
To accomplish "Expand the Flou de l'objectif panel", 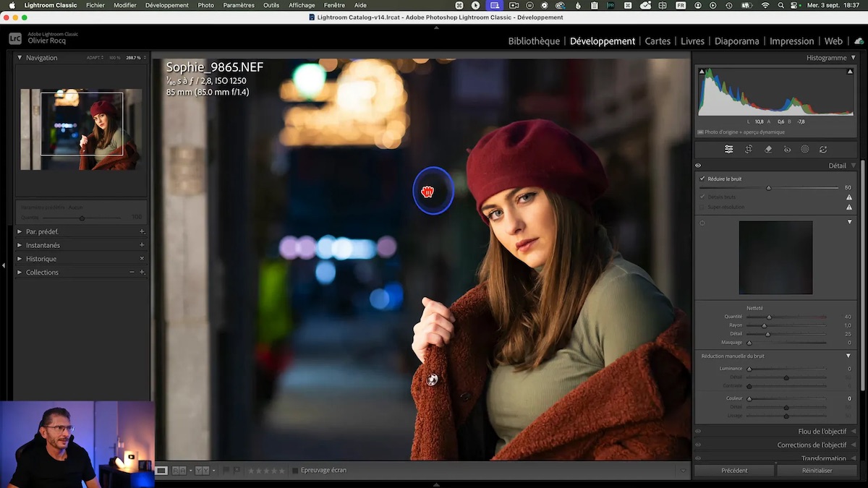I will pyautogui.click(x=854, y=432).
